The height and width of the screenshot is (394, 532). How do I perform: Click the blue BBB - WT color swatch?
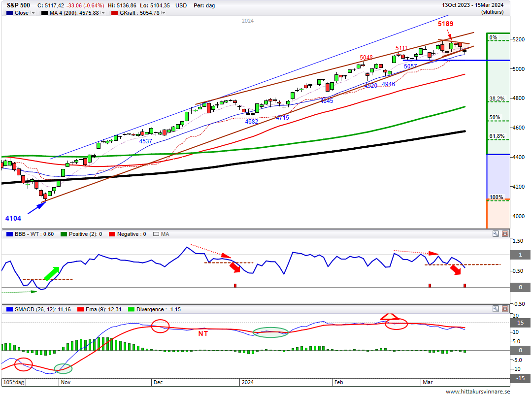(9, 234)
